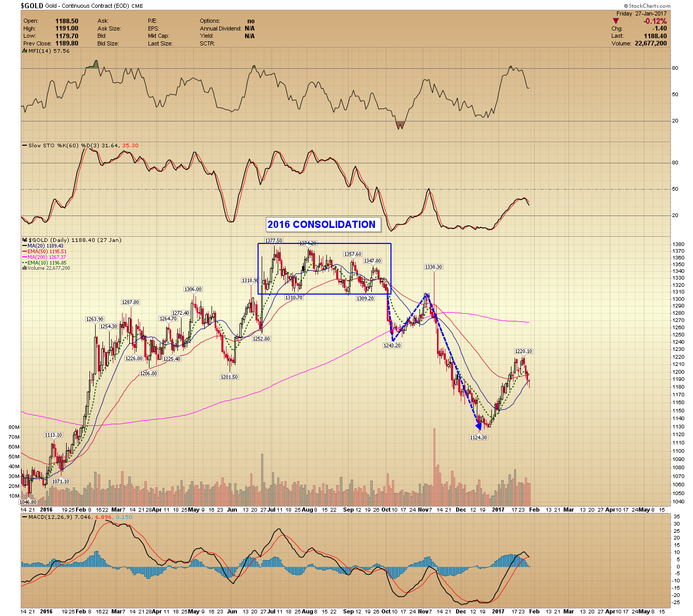Click the candlestick icon beside $GOLD (Daily)

pos(24,240)
